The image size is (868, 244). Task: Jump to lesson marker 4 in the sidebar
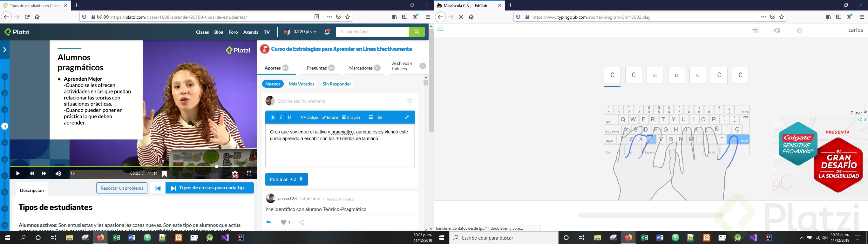[x=5, y=126]
